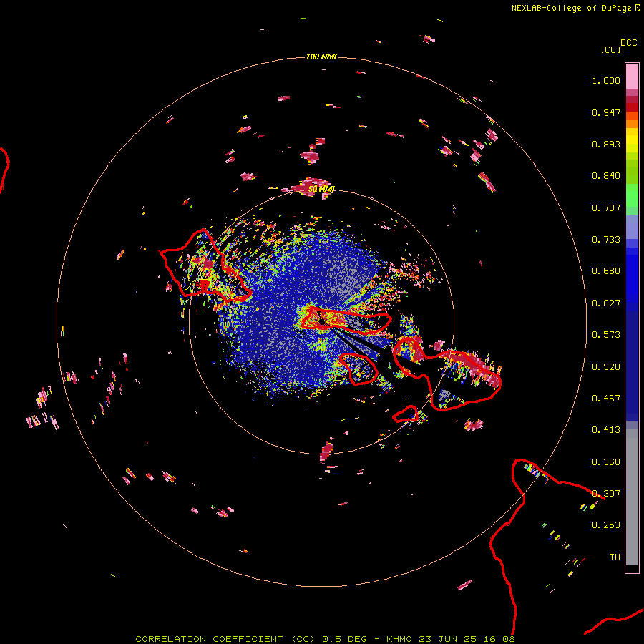Click the 0.413 scale value
Viewport: 644px width, 644px height.
tap(606, 430)
